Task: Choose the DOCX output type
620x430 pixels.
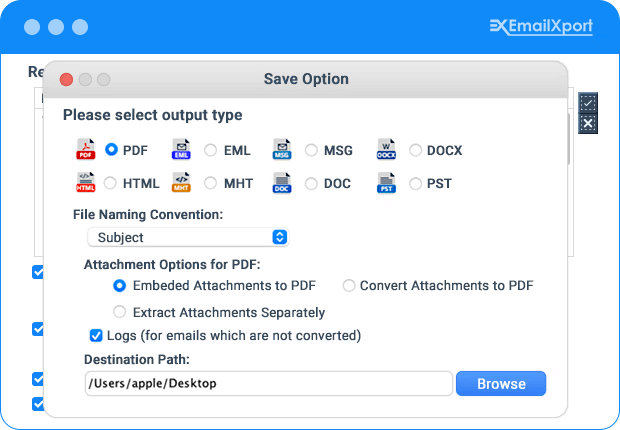Action: [x=416, y=150]
